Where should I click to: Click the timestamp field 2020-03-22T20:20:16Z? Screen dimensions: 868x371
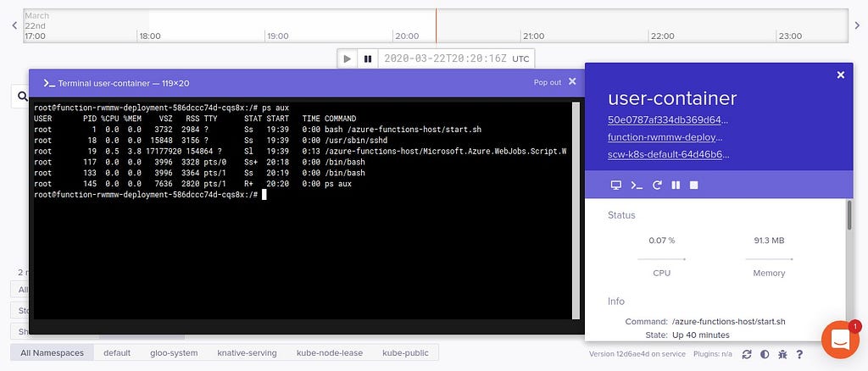click(x=445, y=58)
